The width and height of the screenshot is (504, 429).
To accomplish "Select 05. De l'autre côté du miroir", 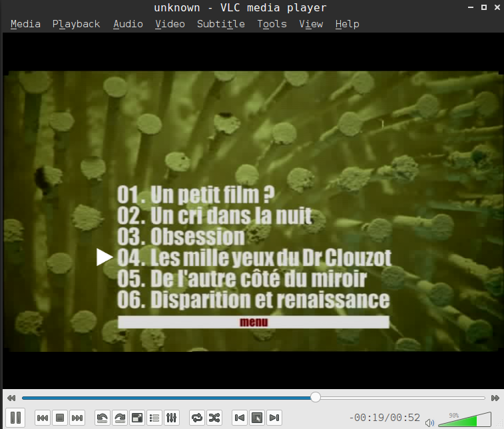I will (x=242, y=279).
